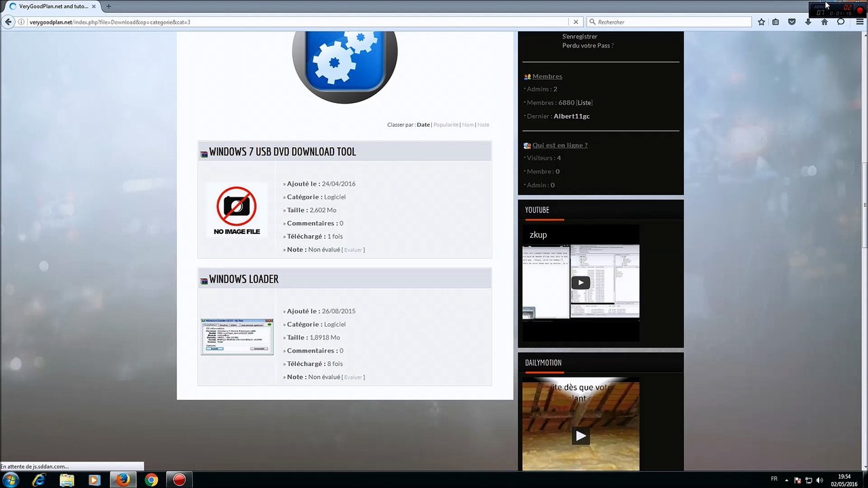This screenshot has width=868, height=488.
Task: Click the date 26/08/2015 value
Action: 338,311
